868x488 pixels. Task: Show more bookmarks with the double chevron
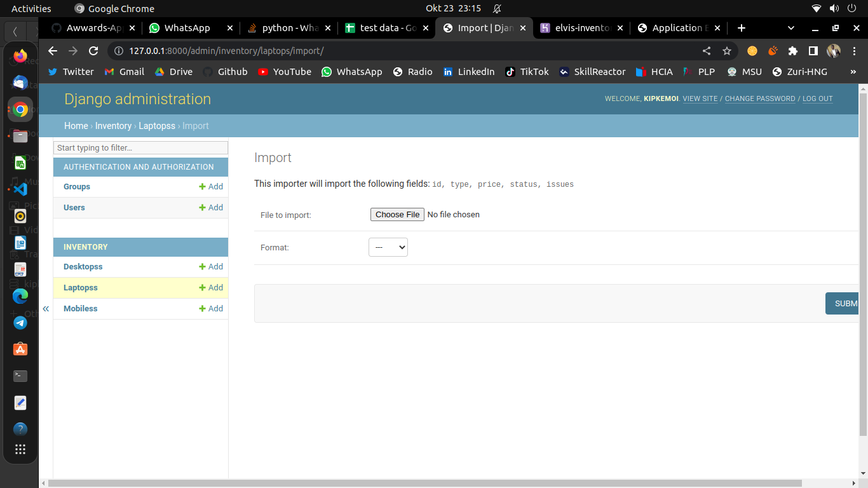point(853,72)
